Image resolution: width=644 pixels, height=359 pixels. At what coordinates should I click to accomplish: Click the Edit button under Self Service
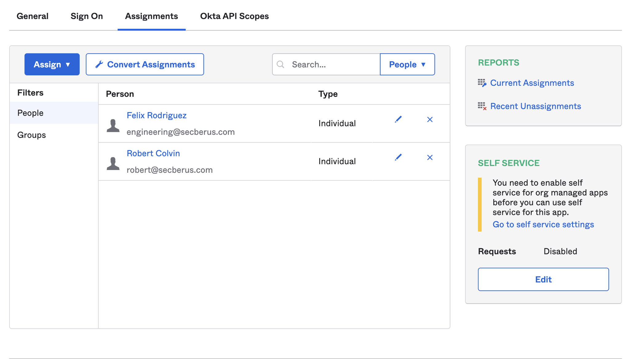coord(543,279)
